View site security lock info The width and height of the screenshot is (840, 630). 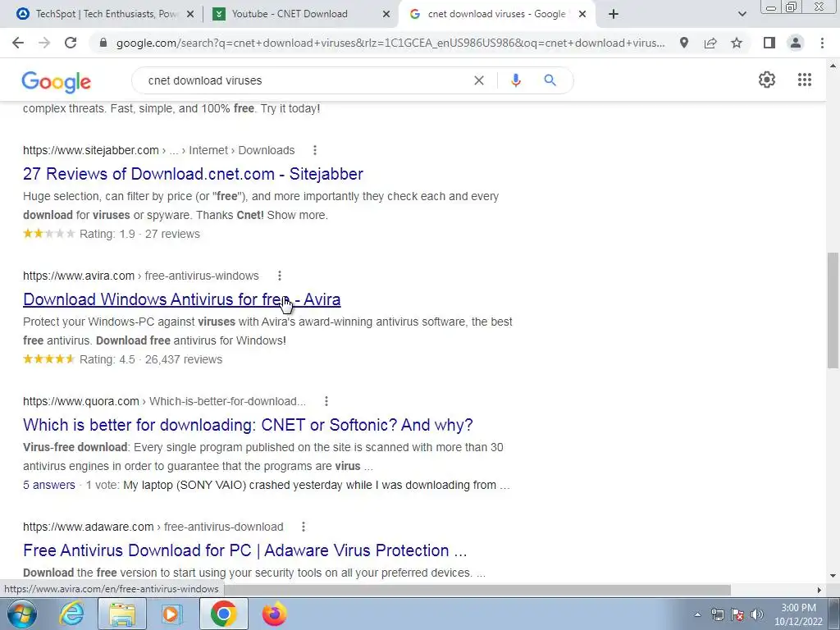pos(103,43)
